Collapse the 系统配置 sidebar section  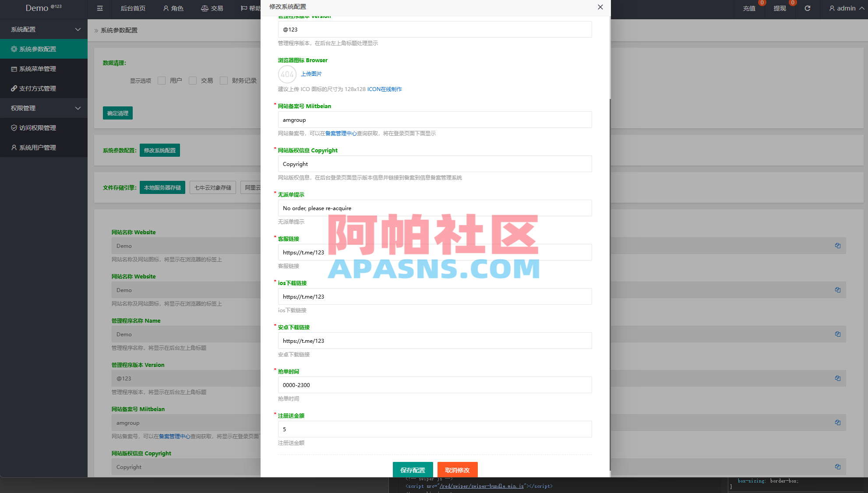[x=44, y=29]
